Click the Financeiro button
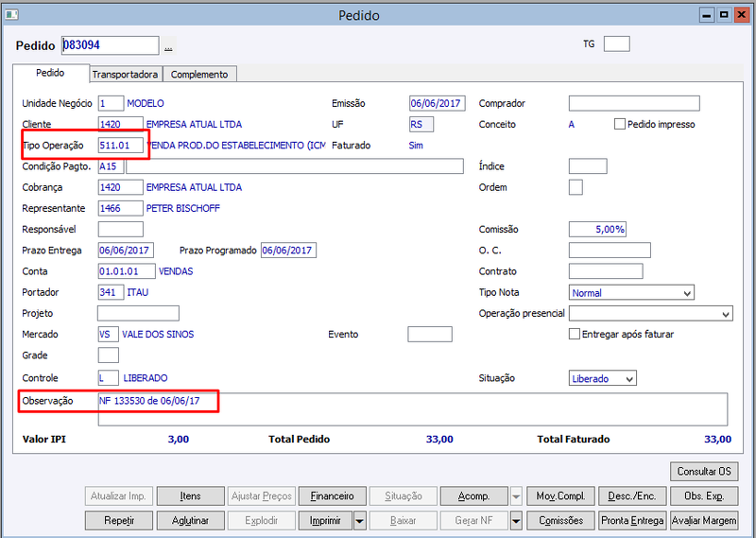The width and height of the screenshot is (756, 538). 333,496
